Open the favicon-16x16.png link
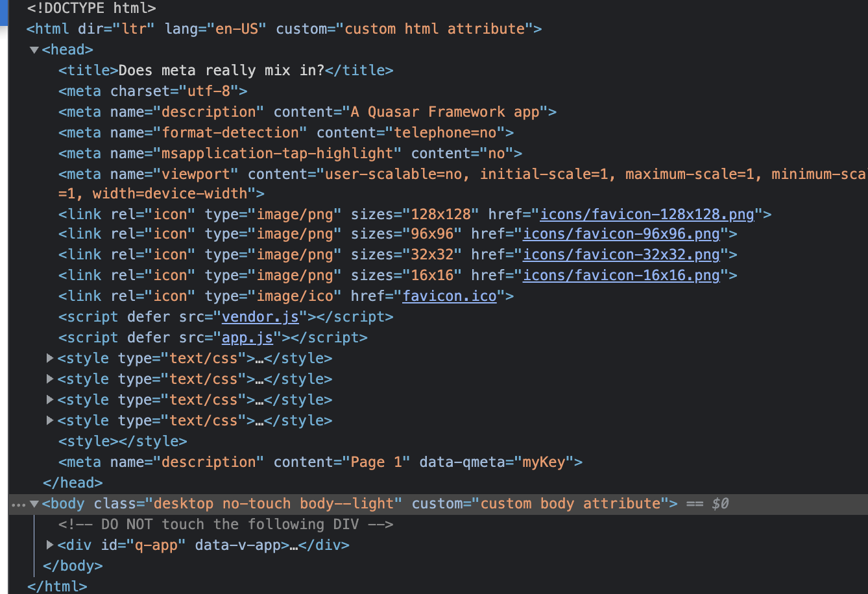This screenshot has height=594, width=868. pyautogui.click(x=621, y=276)
